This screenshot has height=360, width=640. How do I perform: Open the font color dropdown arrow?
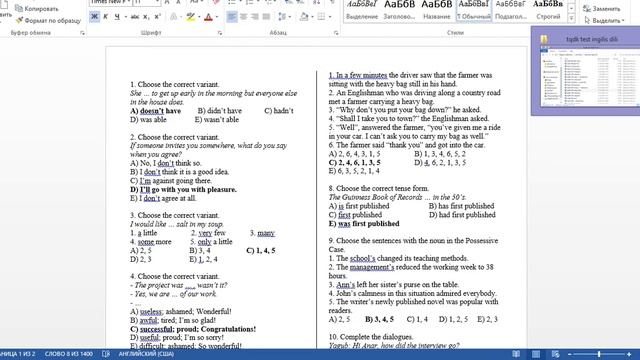217,17
